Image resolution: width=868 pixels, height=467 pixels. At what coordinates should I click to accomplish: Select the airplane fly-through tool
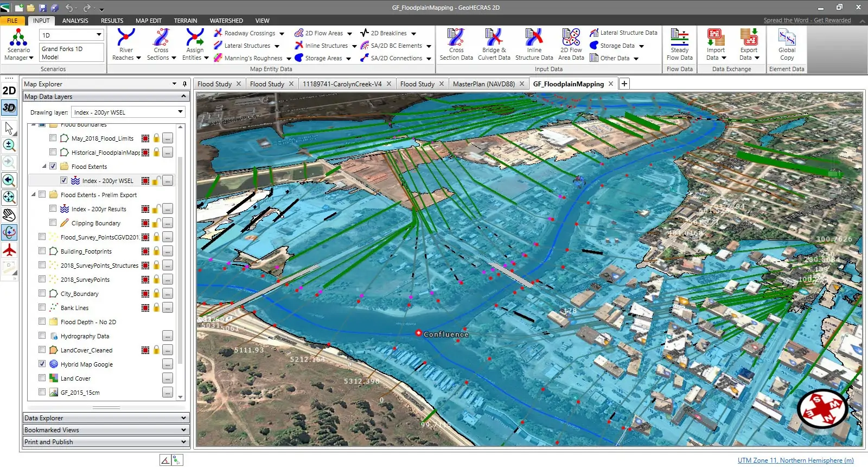(9, 250)
